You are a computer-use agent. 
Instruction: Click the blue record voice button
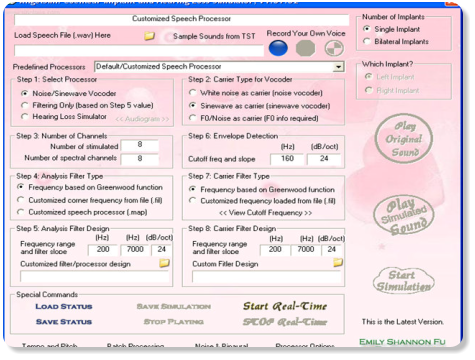[278, 48]
